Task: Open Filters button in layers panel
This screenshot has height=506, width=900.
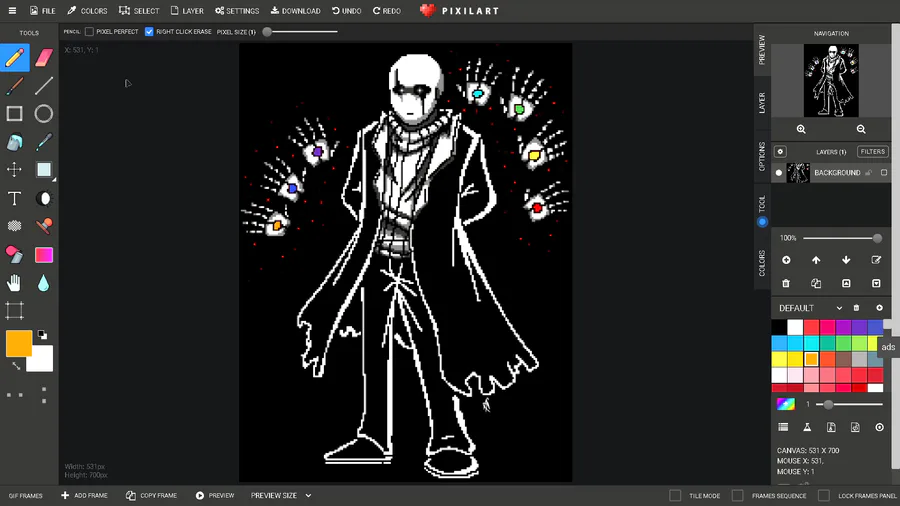Action: coord(872,151)
